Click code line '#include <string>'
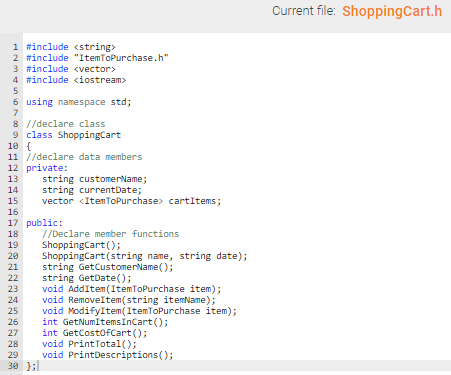 [x=71, y=47]
